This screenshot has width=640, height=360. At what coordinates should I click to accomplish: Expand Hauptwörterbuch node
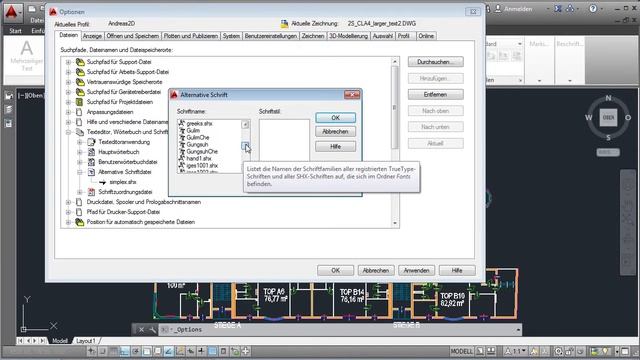[80, 152]
